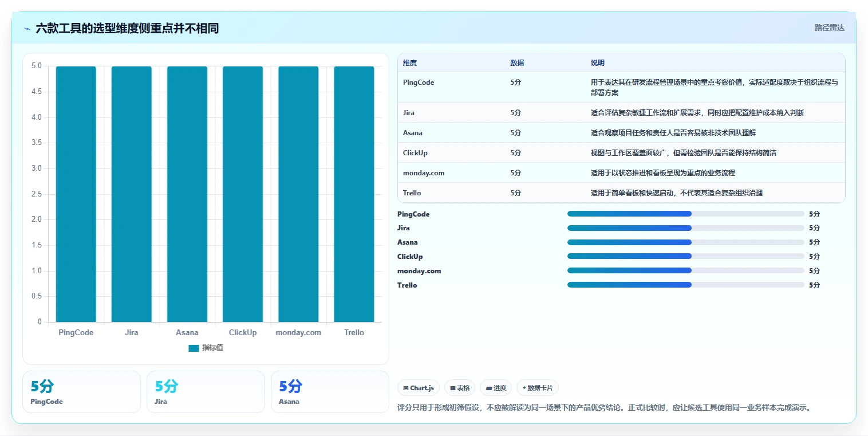Click the 指标值 legend label text
The width and height of the screenshot is (868, 436).
pos(212,348)
